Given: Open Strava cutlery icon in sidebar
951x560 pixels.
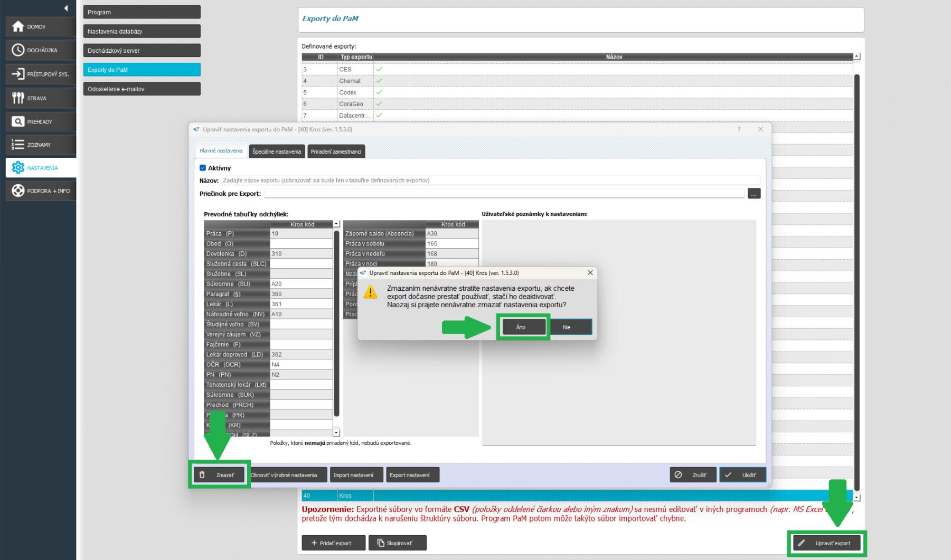Looking at the screenshot, I should pyautogui.click(x=18, y=98).
